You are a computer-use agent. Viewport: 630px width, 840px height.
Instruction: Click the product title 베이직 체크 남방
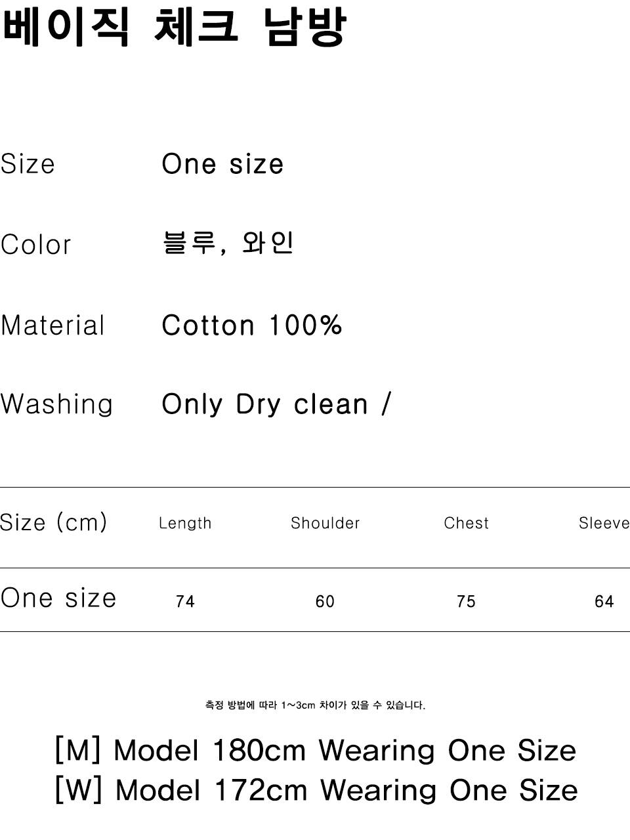pyautogui.click(x=173, y=28)
